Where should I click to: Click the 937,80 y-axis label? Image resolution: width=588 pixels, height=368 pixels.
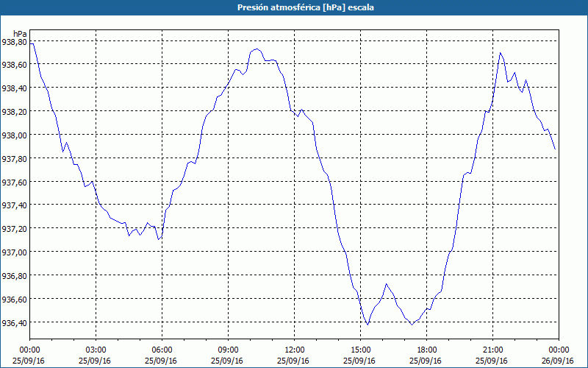tap(14, 158)
